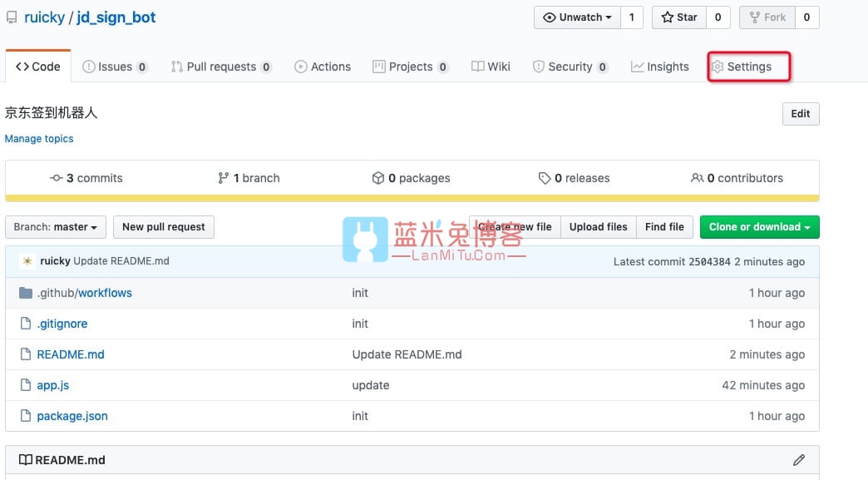Screen dimensions: 868x480
Task: View the 3 commits list
Action: tap(86, 178)
